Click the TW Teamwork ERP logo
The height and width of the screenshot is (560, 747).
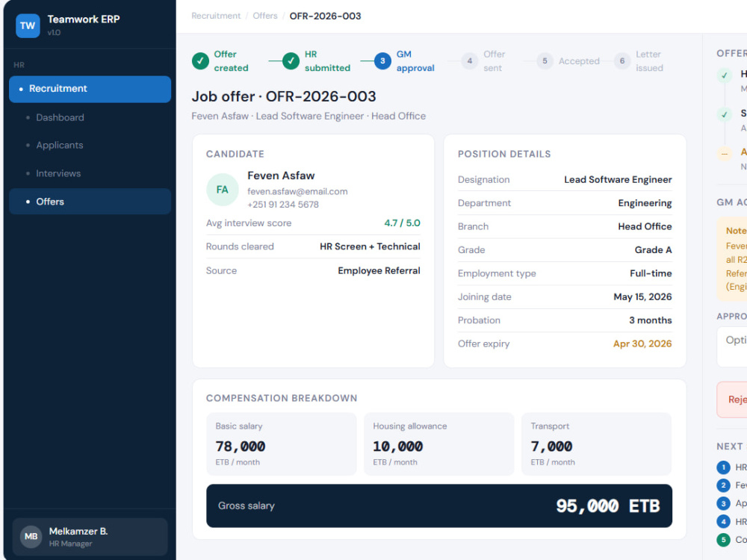(28, 25)
